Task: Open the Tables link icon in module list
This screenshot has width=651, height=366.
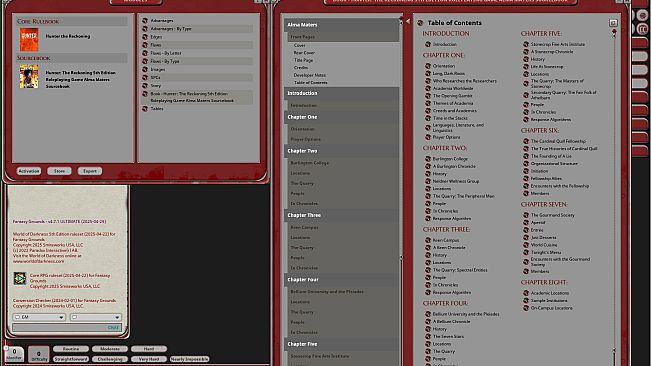Action: pos(145,109)
